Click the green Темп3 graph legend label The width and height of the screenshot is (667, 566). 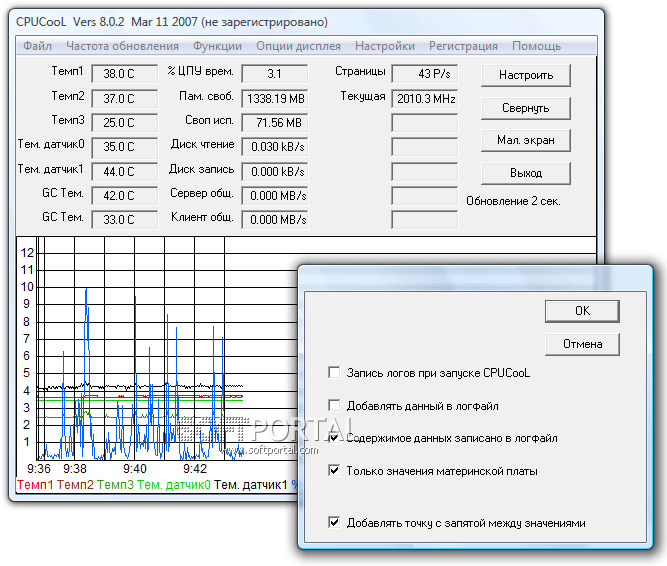(115, 485)
